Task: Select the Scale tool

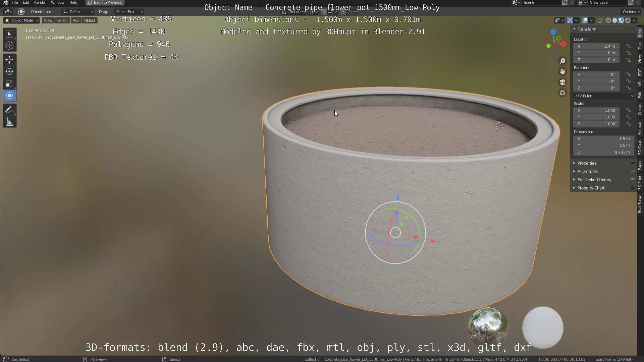Action: tap(9, 83)
